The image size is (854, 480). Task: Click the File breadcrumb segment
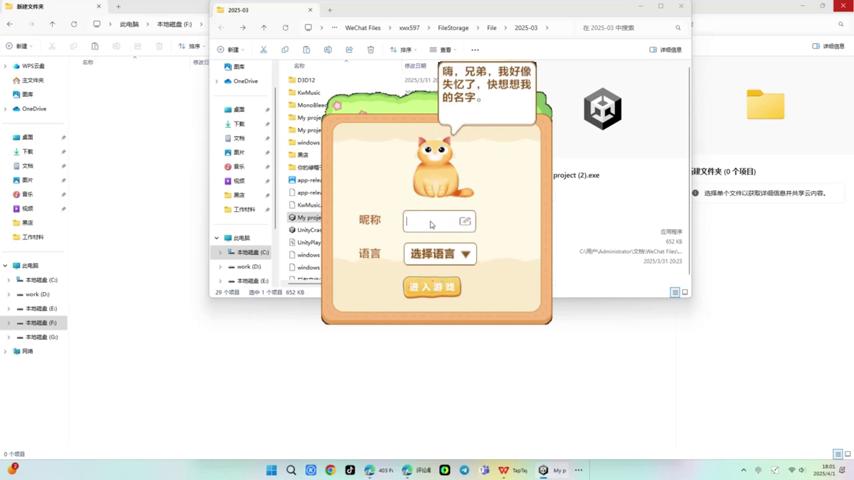click(492, 28)
